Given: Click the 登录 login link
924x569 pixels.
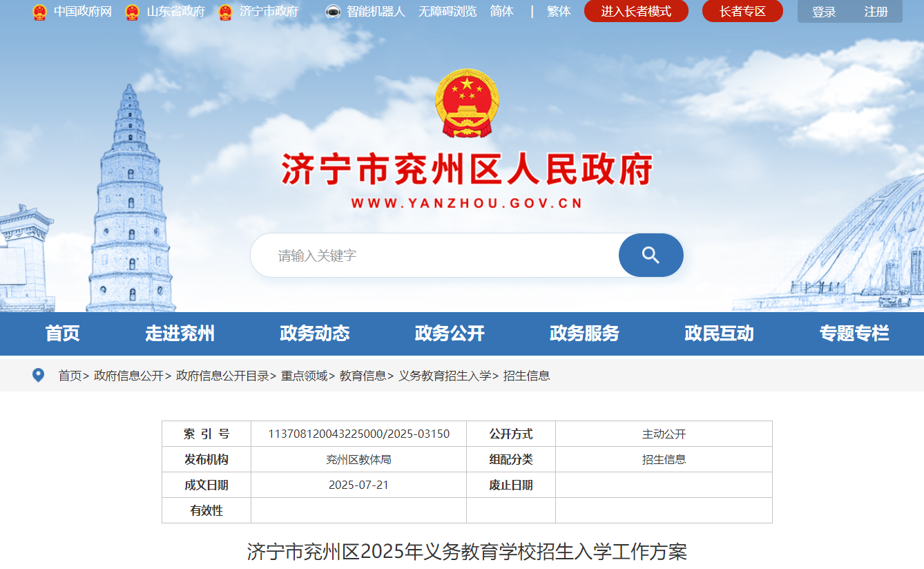Looking at the screenshot, I should pyautogui.click(x=823, y=12).
